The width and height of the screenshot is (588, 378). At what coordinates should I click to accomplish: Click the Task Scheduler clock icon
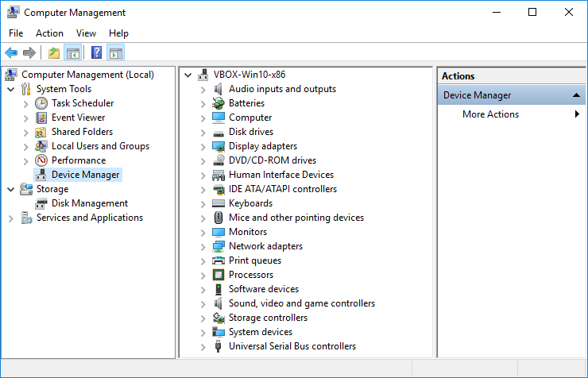[x=42, y=103]
